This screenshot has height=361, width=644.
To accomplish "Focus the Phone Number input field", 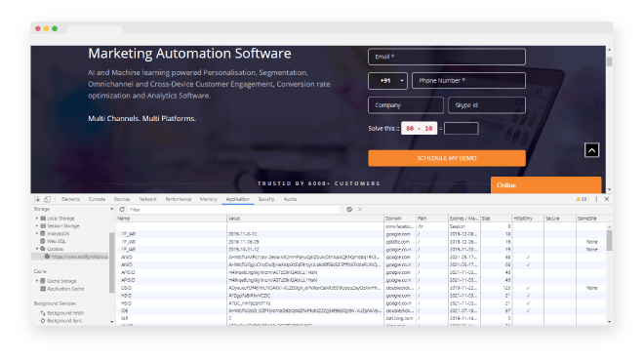I will tap(468, 81).
